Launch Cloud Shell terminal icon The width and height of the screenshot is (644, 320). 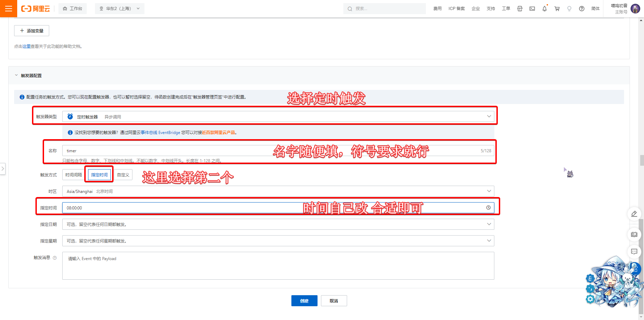(x=532, y=9)
